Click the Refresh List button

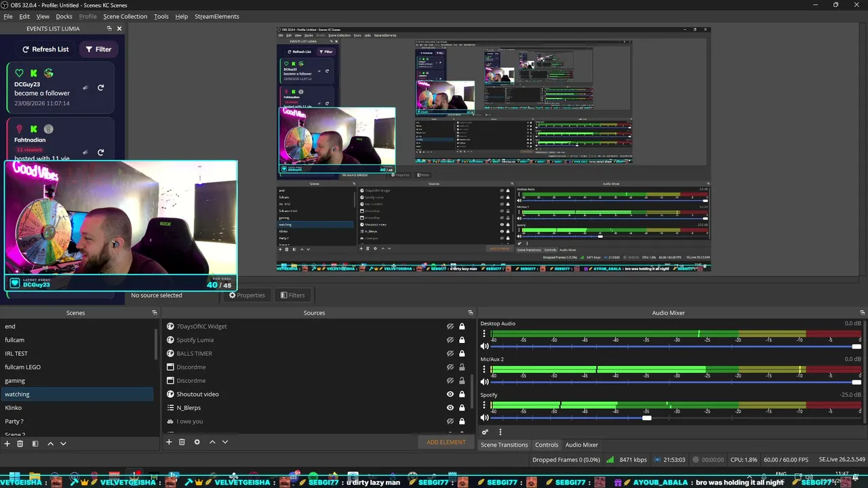(x=45, y=49)
